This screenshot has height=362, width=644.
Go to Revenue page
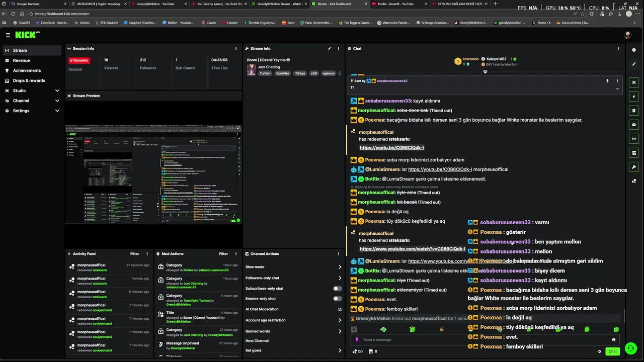tap(32, 60)
